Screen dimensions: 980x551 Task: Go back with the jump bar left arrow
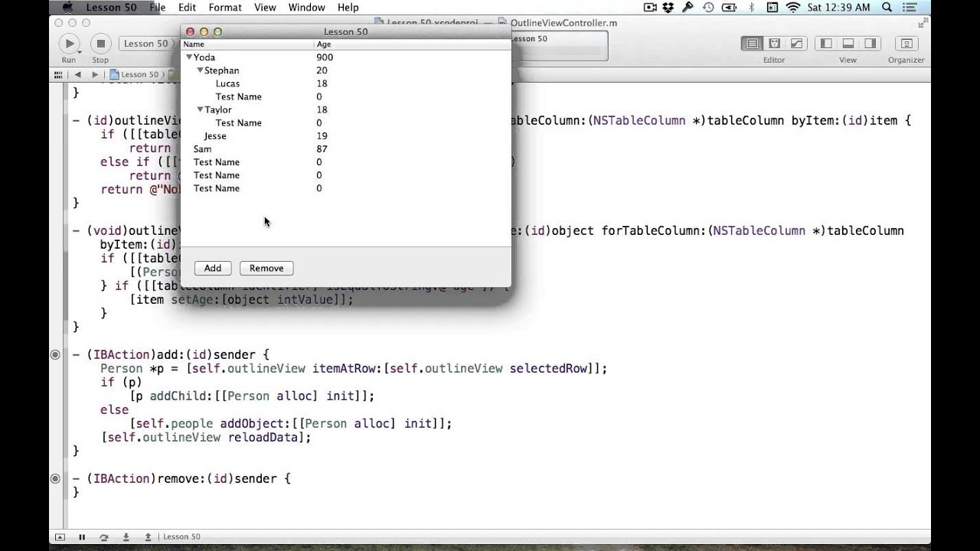tap(77, 74)
